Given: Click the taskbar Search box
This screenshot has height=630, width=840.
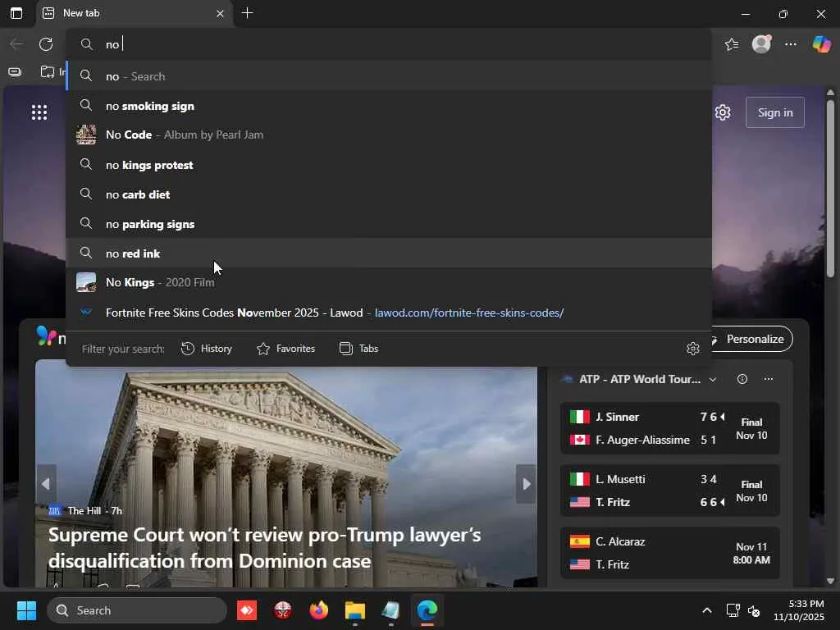Looking at the screenshot, I should tap(137, 610).
